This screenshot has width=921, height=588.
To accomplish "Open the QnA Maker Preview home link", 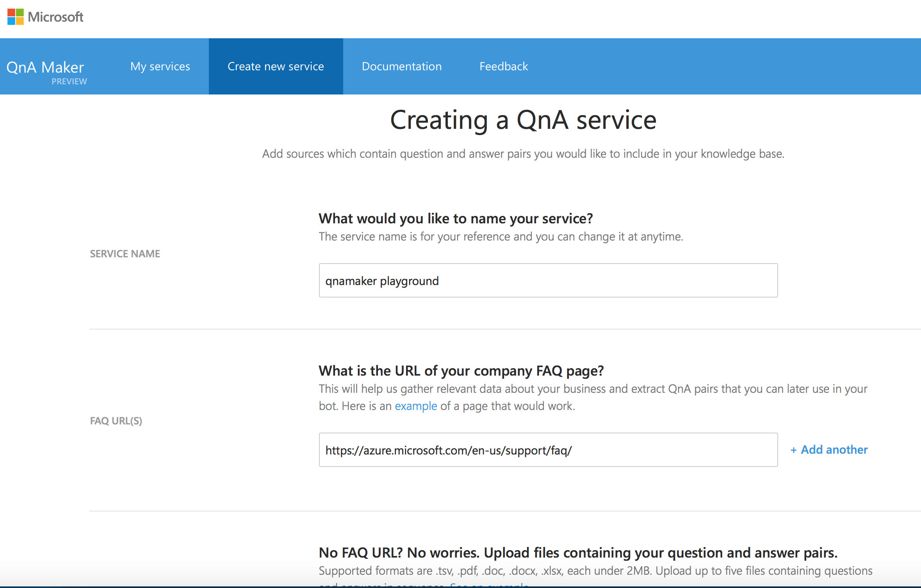I will point(46,72).
